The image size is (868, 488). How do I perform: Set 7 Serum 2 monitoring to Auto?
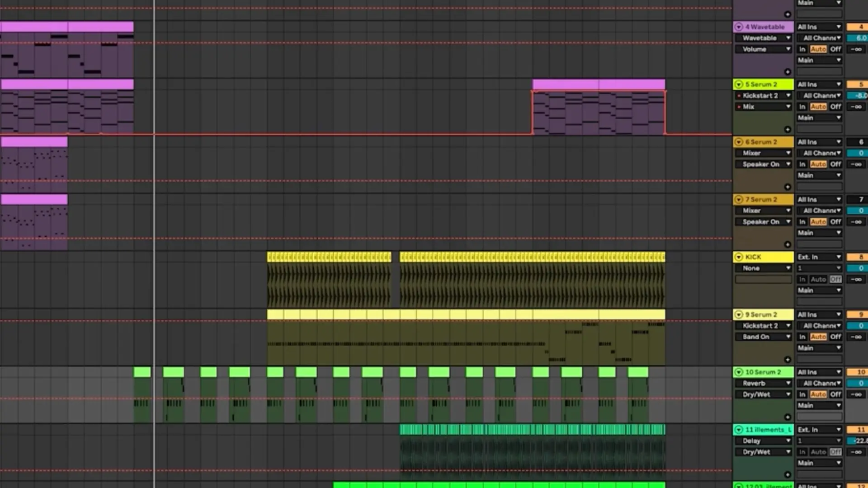coord(818,222)
